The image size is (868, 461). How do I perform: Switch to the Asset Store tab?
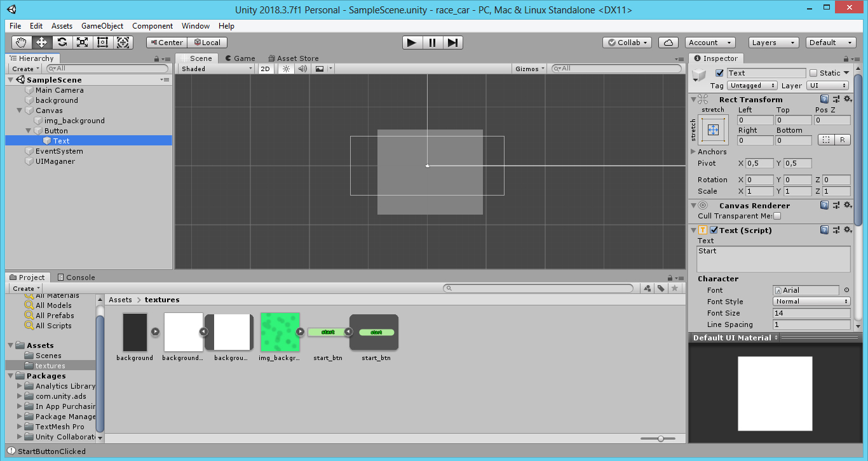tap(294, 58)
